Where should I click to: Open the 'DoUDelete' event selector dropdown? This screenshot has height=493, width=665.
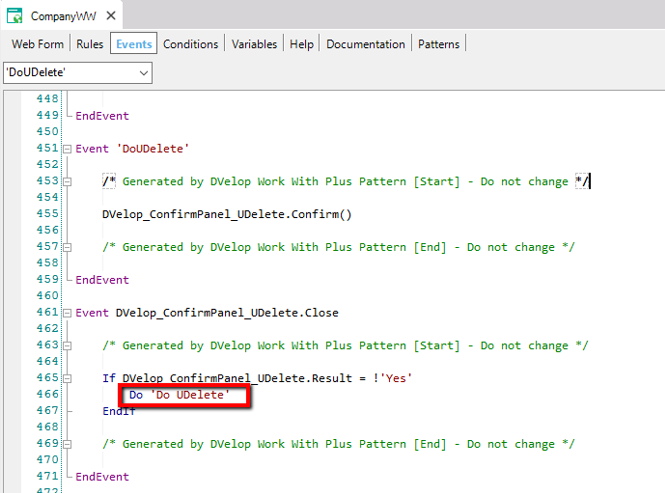pyautogui.click(x=144, y=73)
